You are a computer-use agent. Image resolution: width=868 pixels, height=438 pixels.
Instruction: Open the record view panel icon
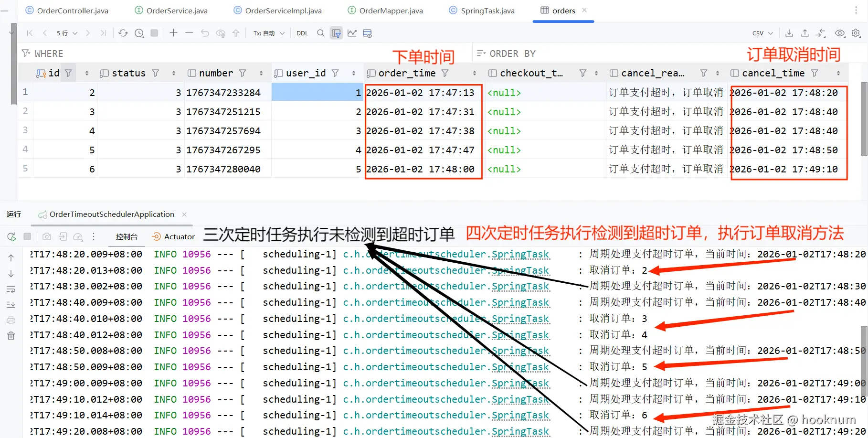(x=367, y=33)
